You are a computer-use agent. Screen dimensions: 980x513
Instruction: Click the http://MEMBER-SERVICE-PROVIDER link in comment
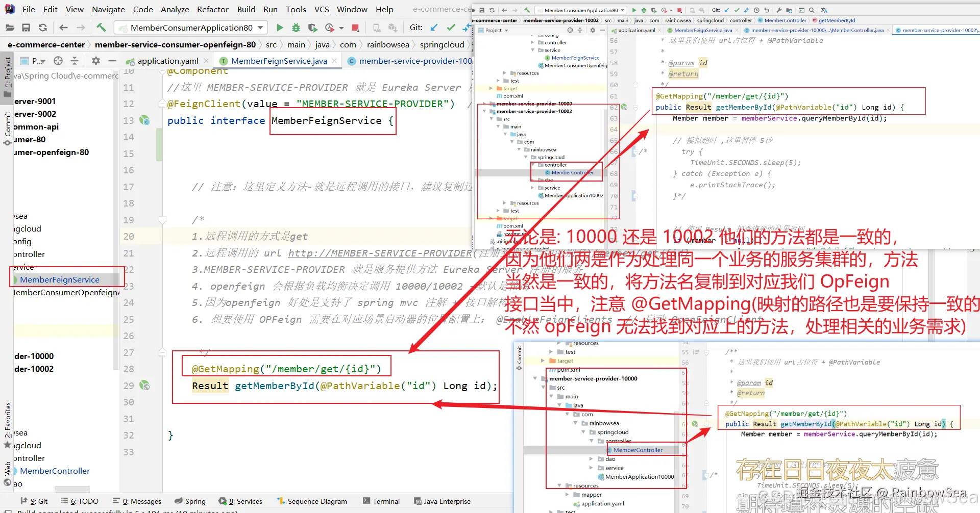(380, 253)
